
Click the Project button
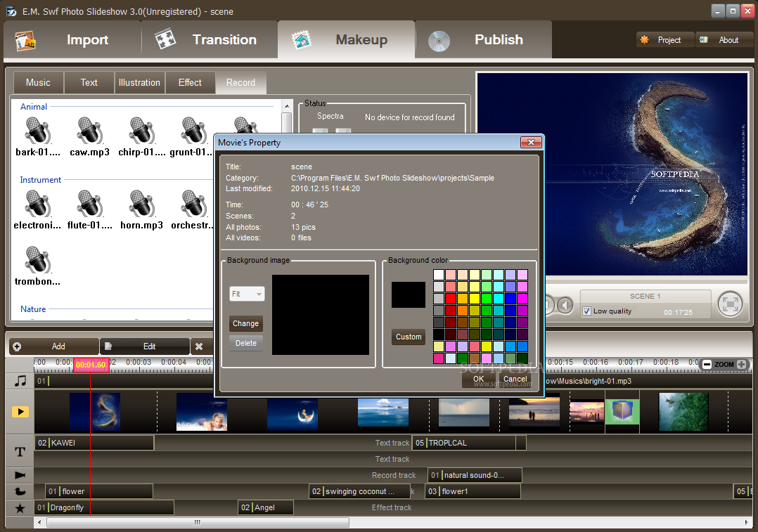coord(665,40)
